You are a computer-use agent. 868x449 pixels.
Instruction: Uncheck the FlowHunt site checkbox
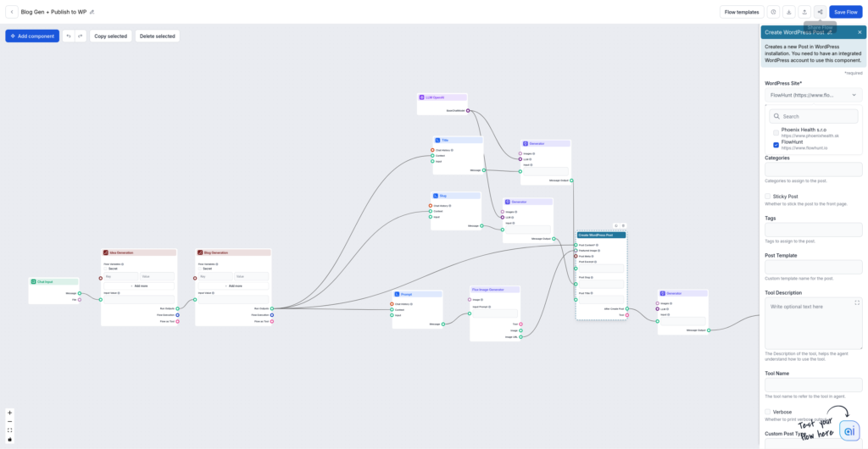point(776,145)
